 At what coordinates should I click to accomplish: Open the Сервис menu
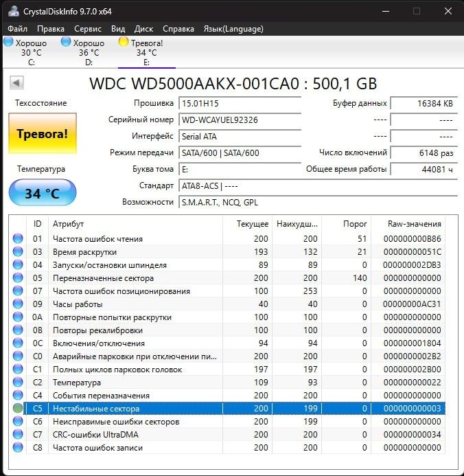[x=88, y=29]
